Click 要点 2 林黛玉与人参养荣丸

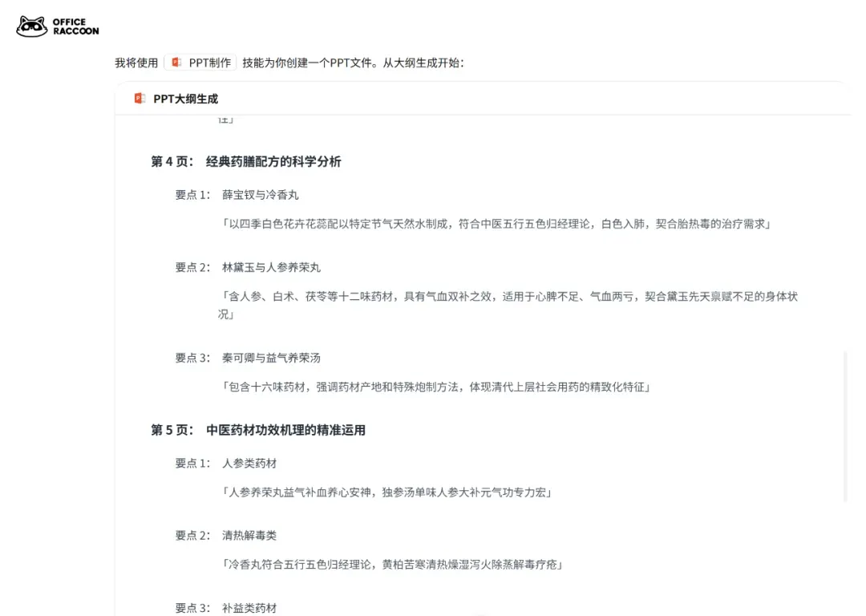248,267
